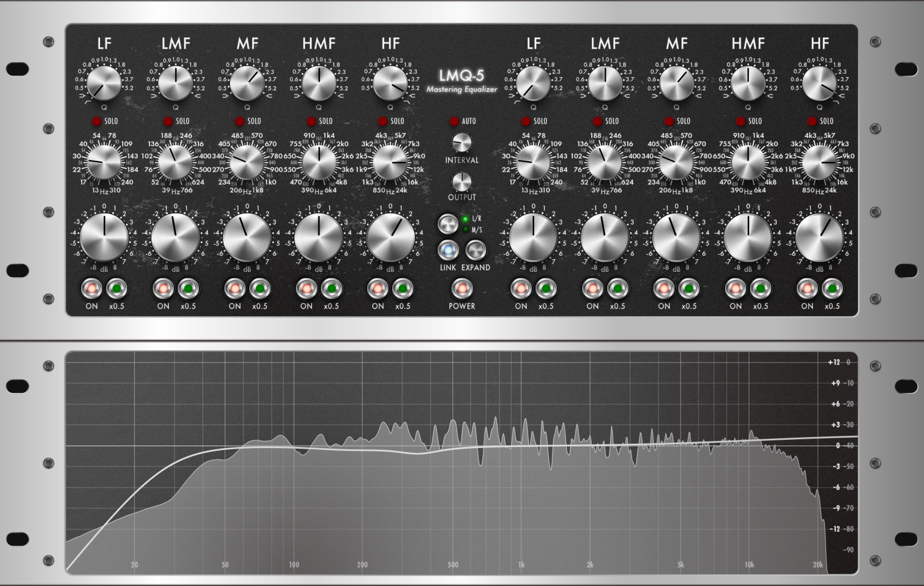Screen dimensions: 924x586
Task: Toggle ON button for left LF band
Action: pyautogui.click(x=92, y=289)
